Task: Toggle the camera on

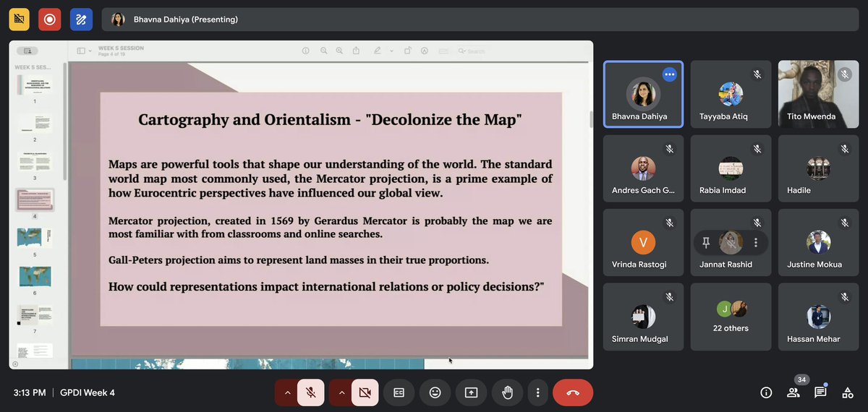Action: click(365, 392)
